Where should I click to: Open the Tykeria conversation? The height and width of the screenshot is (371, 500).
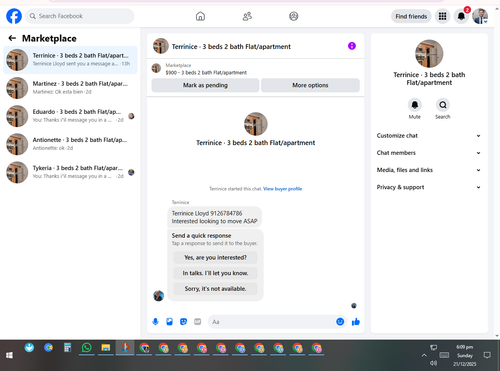[70, 172]
